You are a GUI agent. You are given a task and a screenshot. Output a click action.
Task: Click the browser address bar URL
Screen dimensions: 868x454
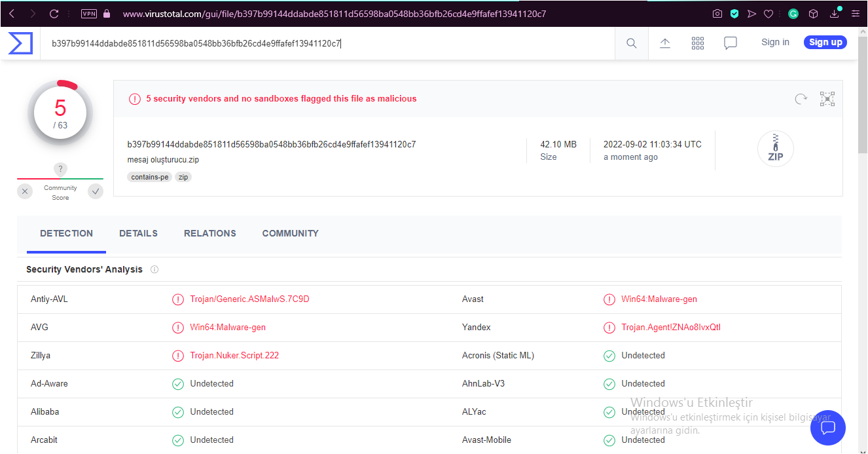click(335, 13)
